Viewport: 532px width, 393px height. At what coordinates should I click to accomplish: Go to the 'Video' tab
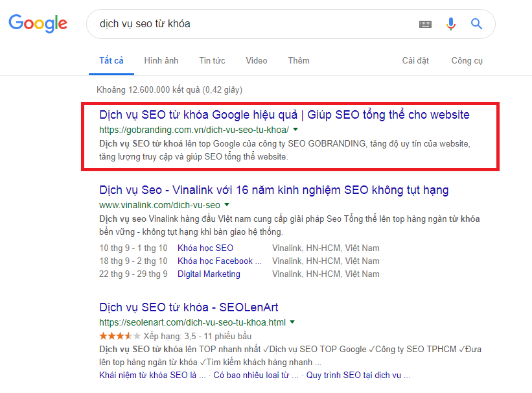click(x=257, y=60)
